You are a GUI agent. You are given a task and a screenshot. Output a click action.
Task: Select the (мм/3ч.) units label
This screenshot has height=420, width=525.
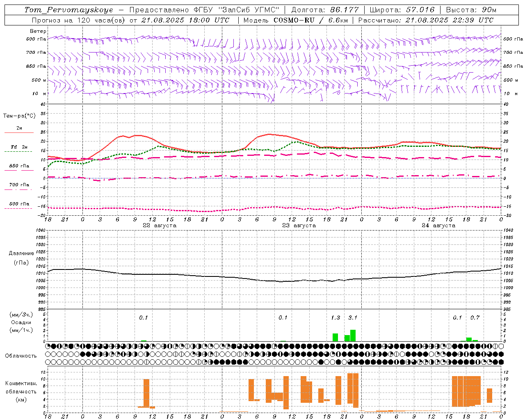[21, 315]
